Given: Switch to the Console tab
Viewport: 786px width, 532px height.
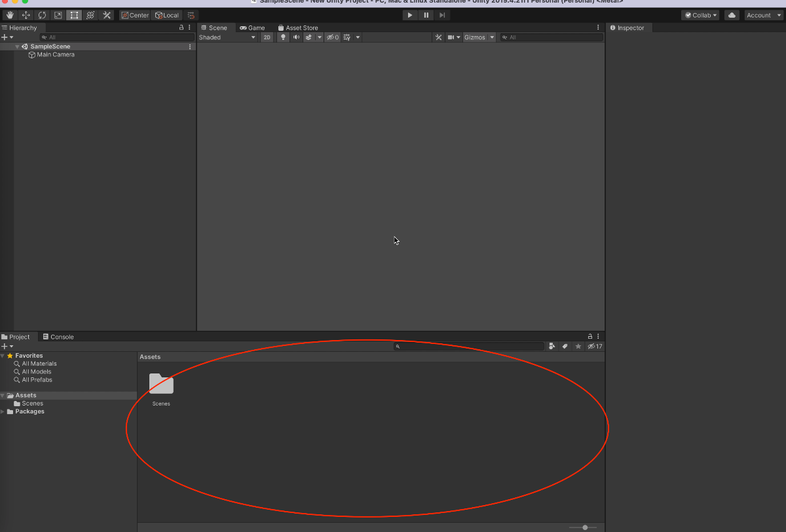Looking at the screenshot, I should point(58,337).
